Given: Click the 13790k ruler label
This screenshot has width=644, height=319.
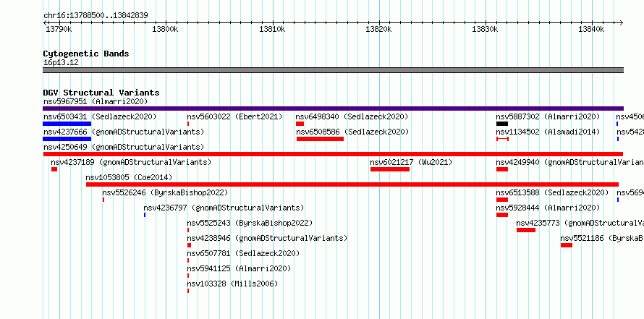Looking at the screenshot, I should pyautogui.click(x=59, y=29).
